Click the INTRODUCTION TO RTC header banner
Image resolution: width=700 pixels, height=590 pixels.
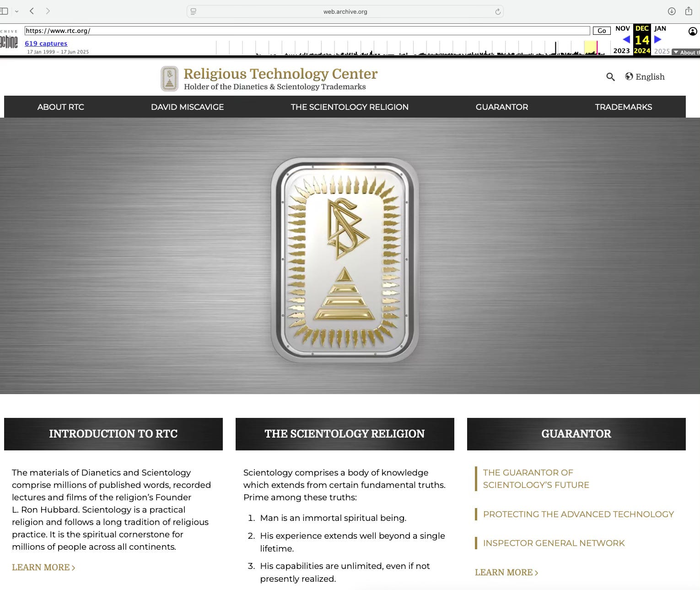coord(113,434)
